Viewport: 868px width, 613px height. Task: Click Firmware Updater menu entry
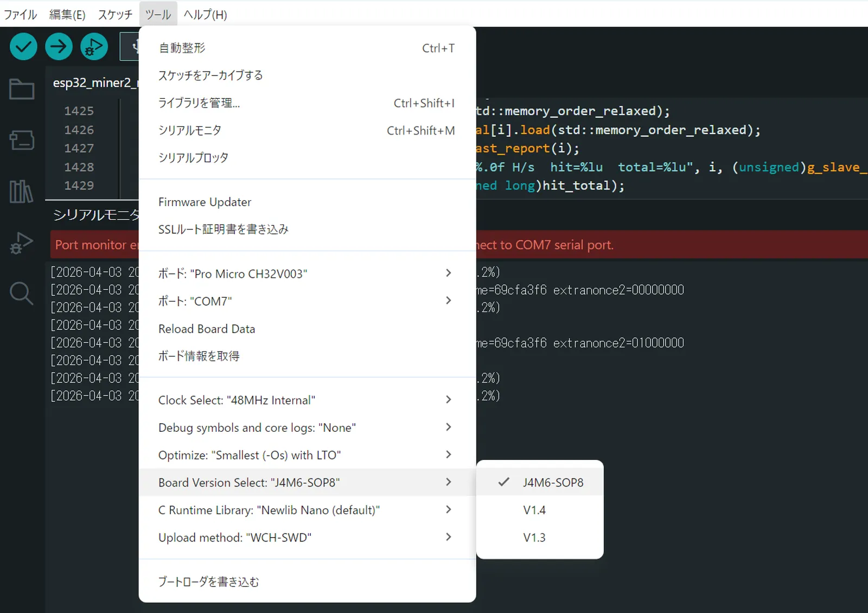pyautogui.click(x=205, y=202)
